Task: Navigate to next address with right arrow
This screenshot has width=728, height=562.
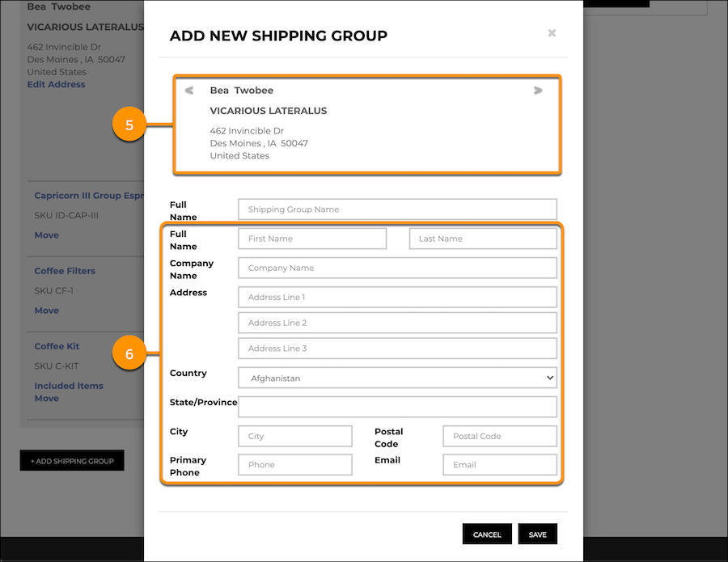Action: (538, 91)
